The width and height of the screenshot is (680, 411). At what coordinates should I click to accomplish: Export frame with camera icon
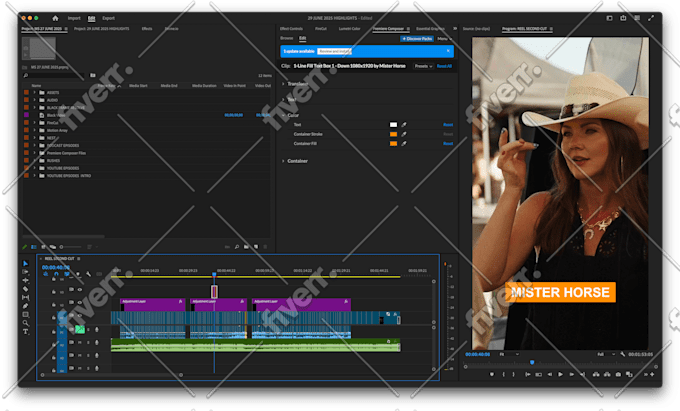point(618,374)
